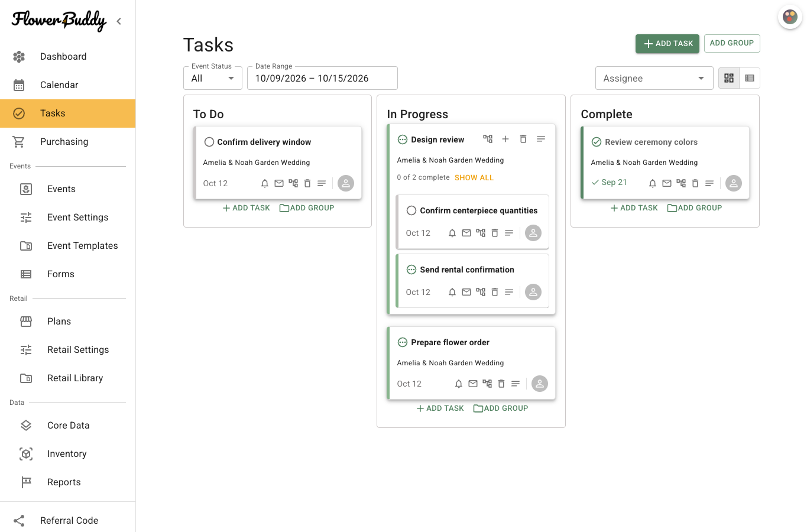Toggle status of Send rental confirmation
The image size is (807, 532).
click(x=411, y=270)
